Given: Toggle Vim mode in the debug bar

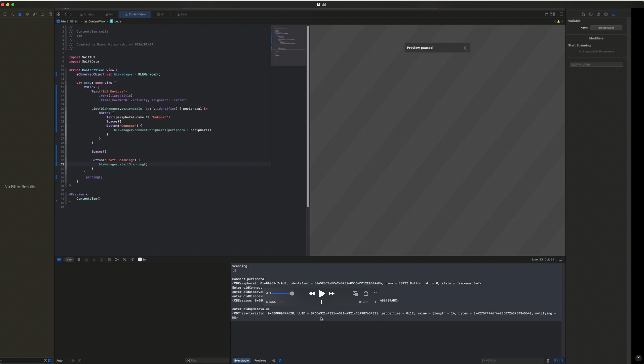Looking at the screenshot, I should pos(69,259).
